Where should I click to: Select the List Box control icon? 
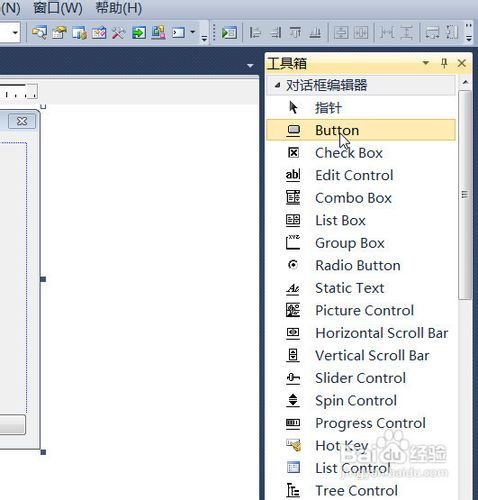pos(293,220)
